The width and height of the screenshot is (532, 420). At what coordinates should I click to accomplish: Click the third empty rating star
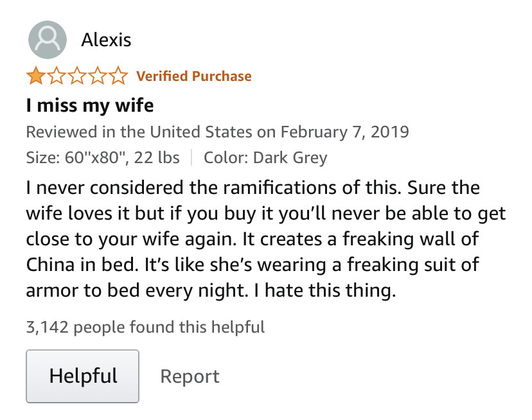77,77
